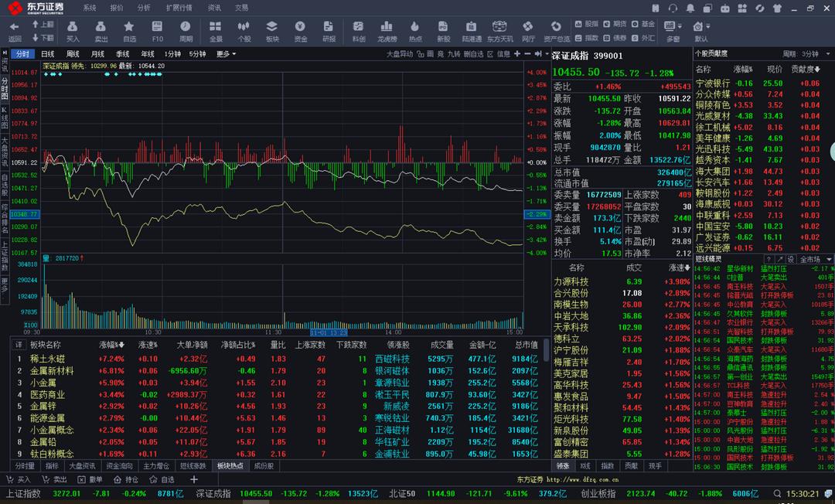Screen dimensions: 835x504
Task: Click the 持仓 holdings button
Action: tap(126, 479)
